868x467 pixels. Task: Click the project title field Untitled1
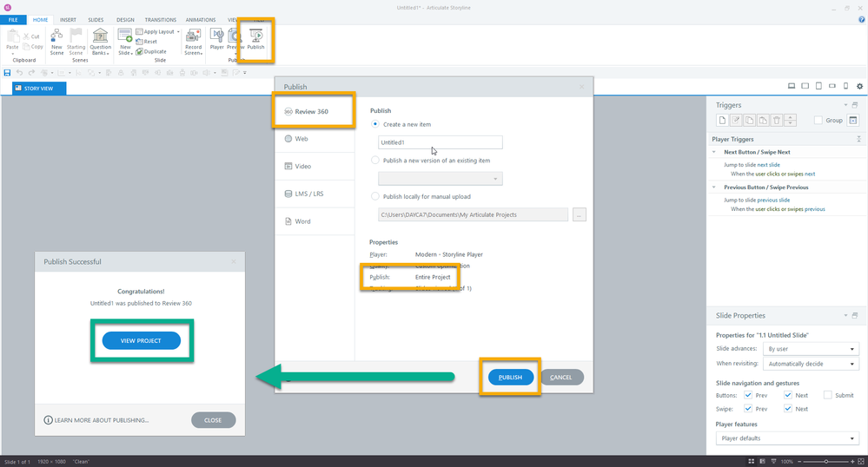coord(441,142)
